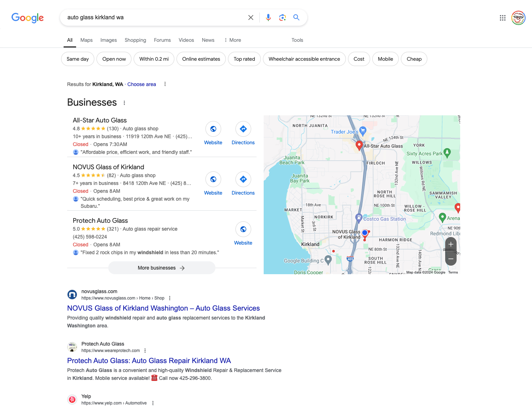The height and width of the screenshot is (407, 532).
Task: Select Google Building C map pin
Action: coord(328,260)
